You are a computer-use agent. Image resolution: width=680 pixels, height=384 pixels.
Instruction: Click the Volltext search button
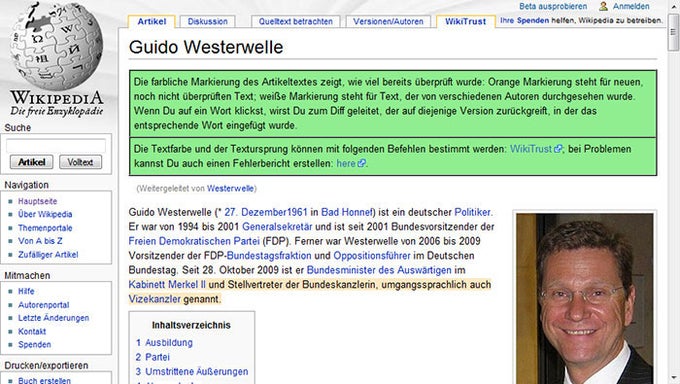point(80,162)
